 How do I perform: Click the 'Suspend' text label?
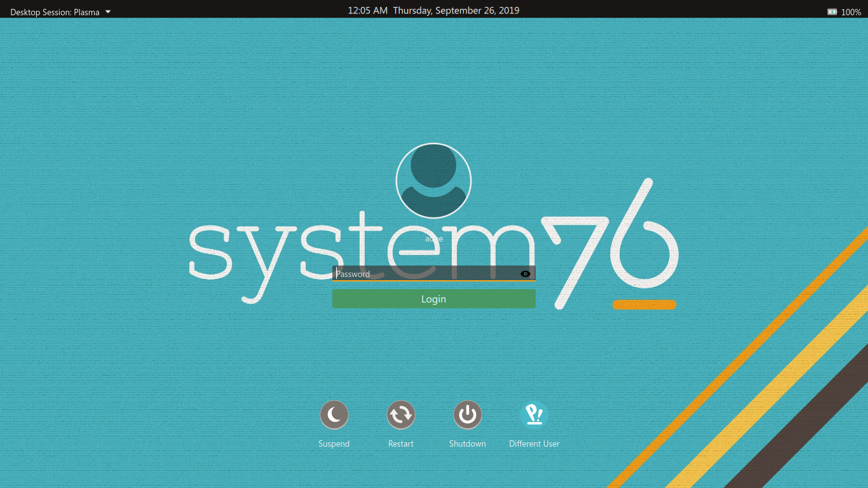point(334,444)
